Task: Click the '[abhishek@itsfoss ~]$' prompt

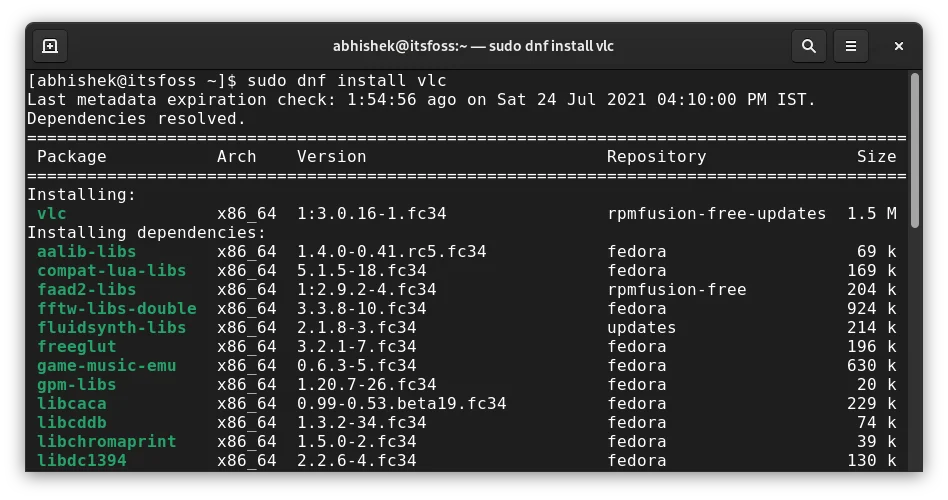Action: pos(132,80)
